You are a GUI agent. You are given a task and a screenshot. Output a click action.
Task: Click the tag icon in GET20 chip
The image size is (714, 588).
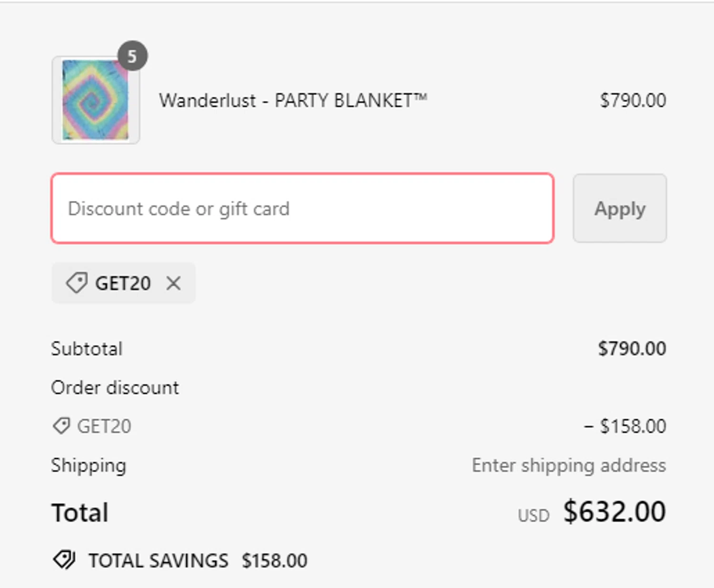click(76, 283)
